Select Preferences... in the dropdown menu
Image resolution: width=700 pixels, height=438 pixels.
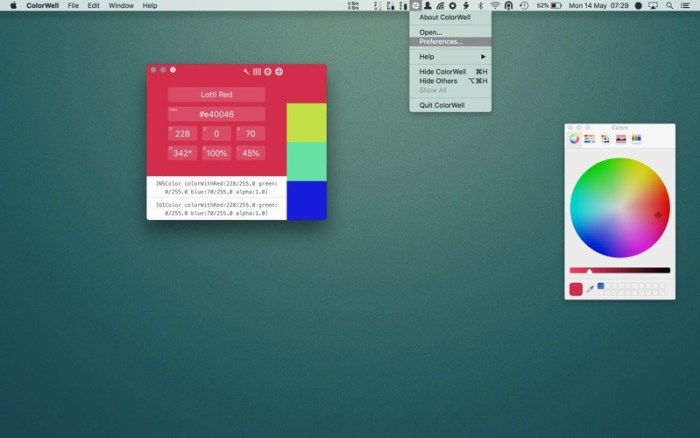click(x=450, y=42)
